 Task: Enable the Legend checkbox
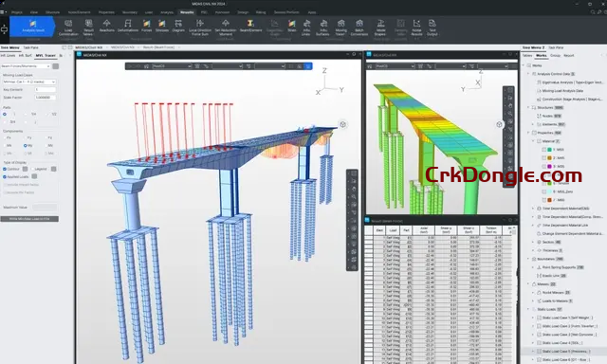[x=33, y=169]
